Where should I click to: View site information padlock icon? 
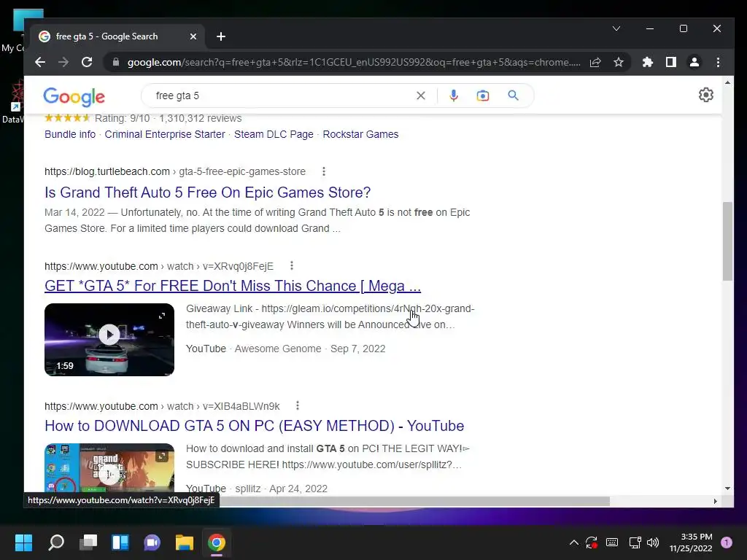click(x=115, y=63)
